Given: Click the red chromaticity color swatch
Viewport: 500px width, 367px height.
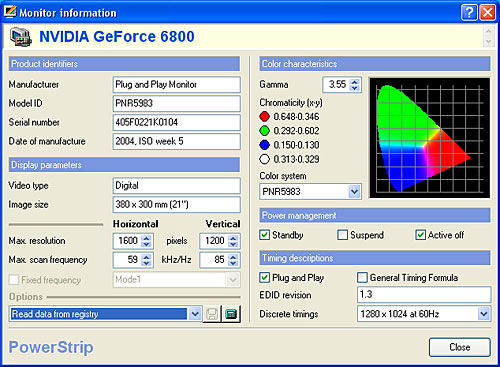Looking at the screenshot, I should click(264, 116).
